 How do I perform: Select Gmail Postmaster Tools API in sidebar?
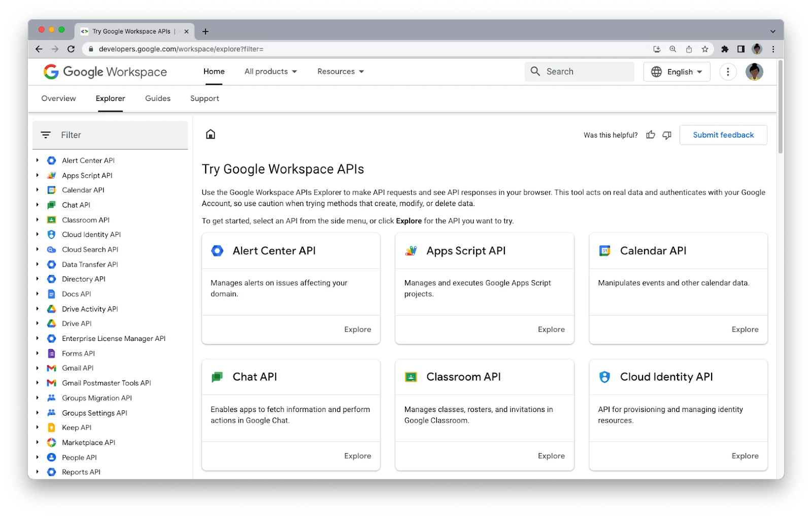click(x=107, y=383)
